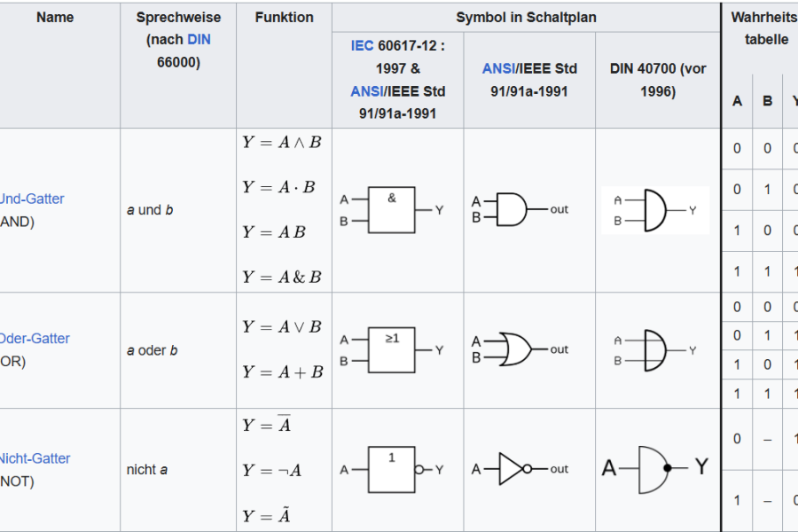798x532 pixels.
Task: Open the ANSI triangle inverter symbol
Action: pos(520,469)
